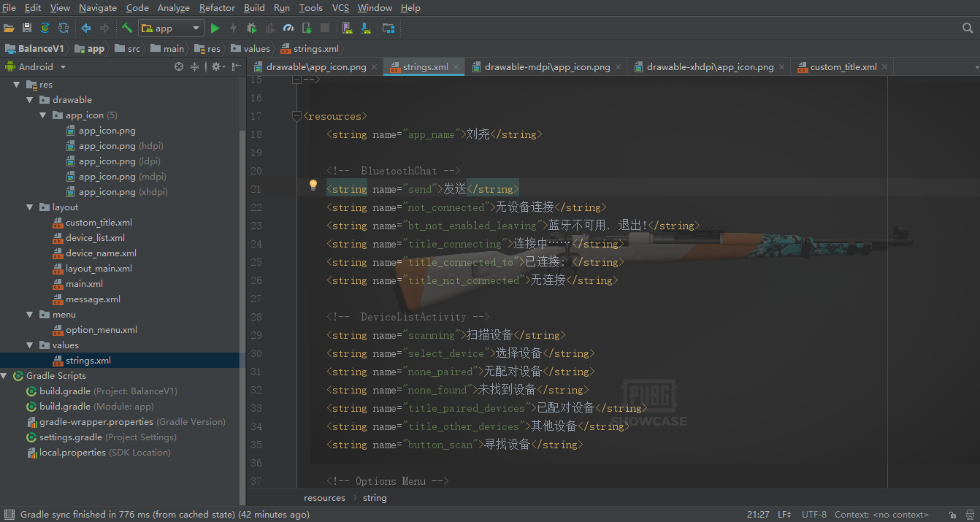Click the Save All floppy disk icon
Viewport: 980px width, 522px height.
27,28
